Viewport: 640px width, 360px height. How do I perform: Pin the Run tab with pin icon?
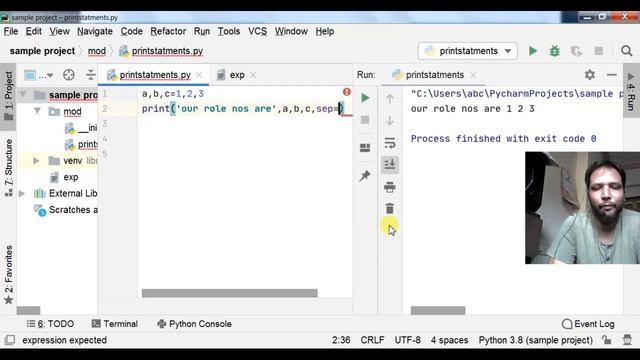pos(365,176)
